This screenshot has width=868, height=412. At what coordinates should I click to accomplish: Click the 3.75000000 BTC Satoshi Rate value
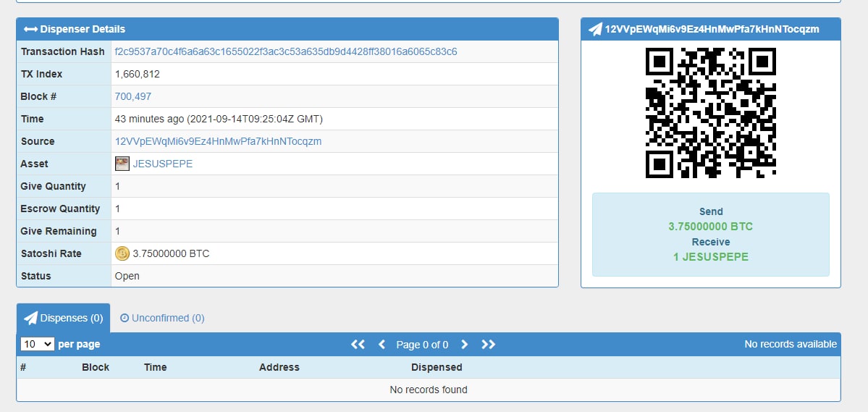[x=171, y=253]
